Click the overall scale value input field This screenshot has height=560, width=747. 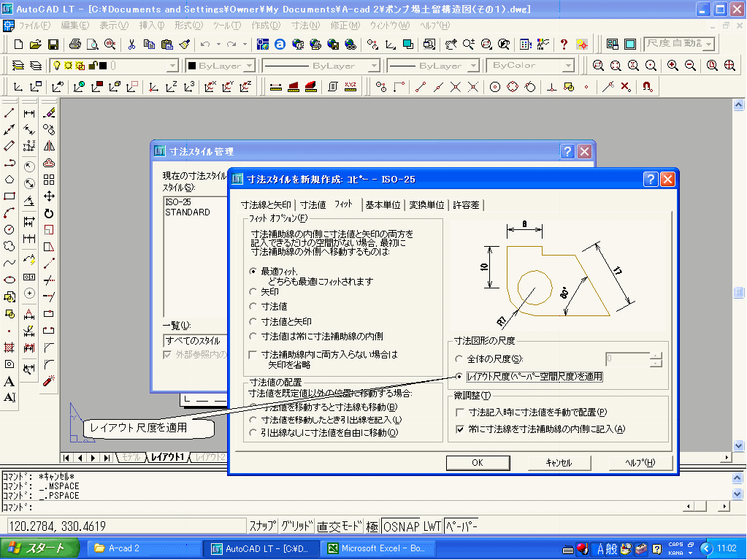[627, 358]
